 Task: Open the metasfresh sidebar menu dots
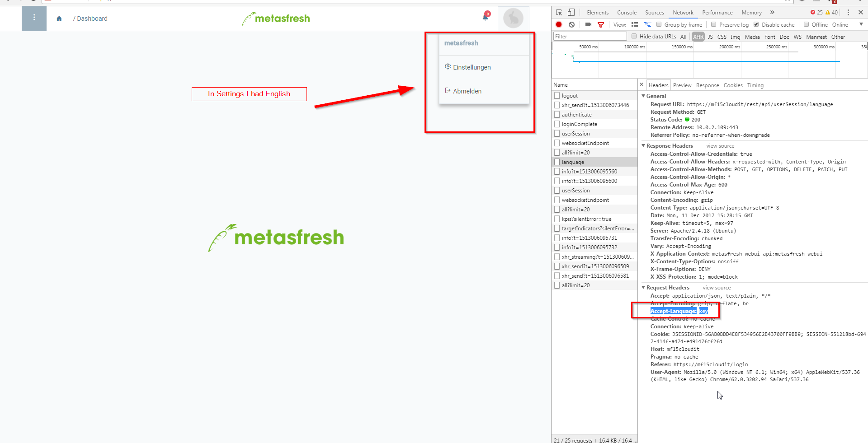click(34, 18)
